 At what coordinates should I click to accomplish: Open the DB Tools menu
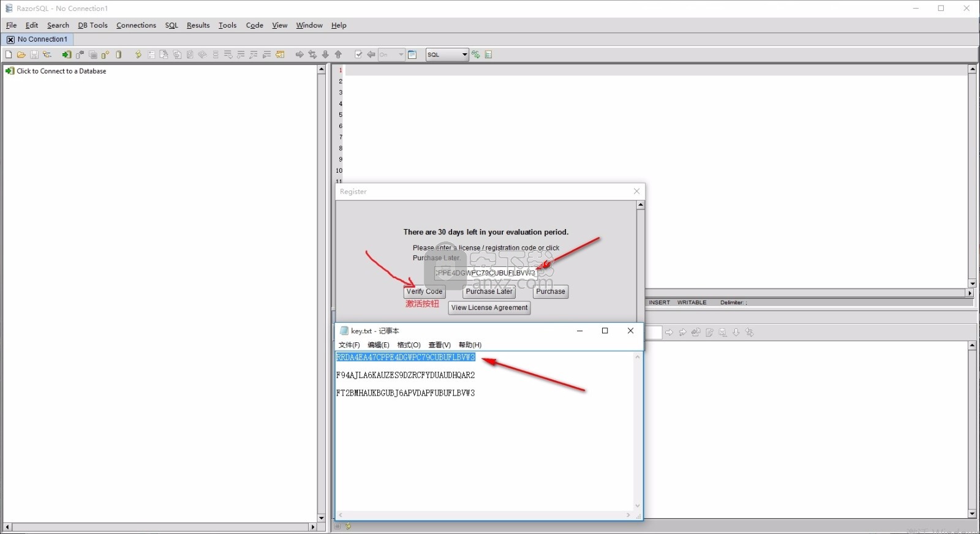coord(92,25)
